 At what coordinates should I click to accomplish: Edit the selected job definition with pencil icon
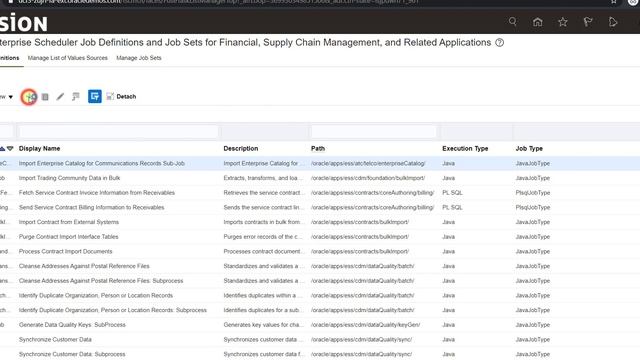(x=60, y=97)
